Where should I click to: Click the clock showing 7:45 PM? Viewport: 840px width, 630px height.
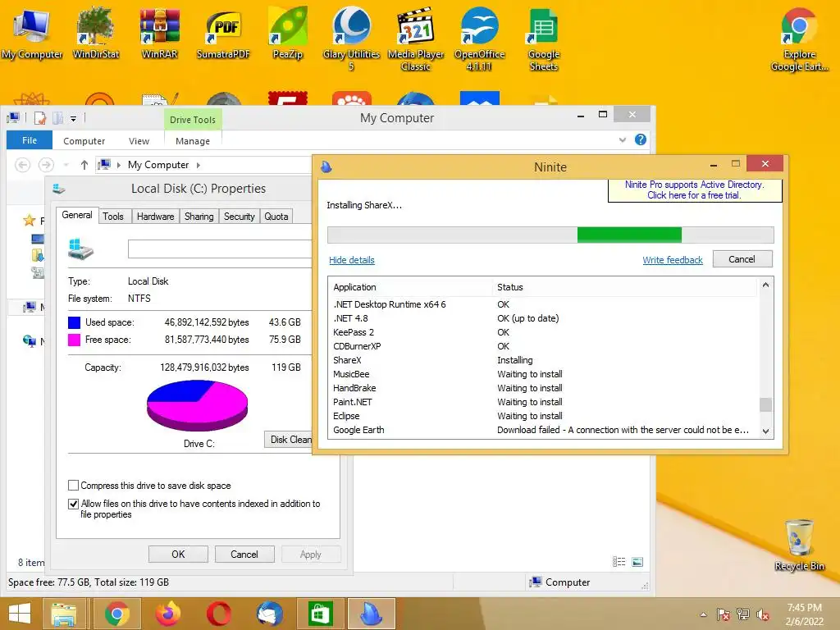click(x=804, y=608)
